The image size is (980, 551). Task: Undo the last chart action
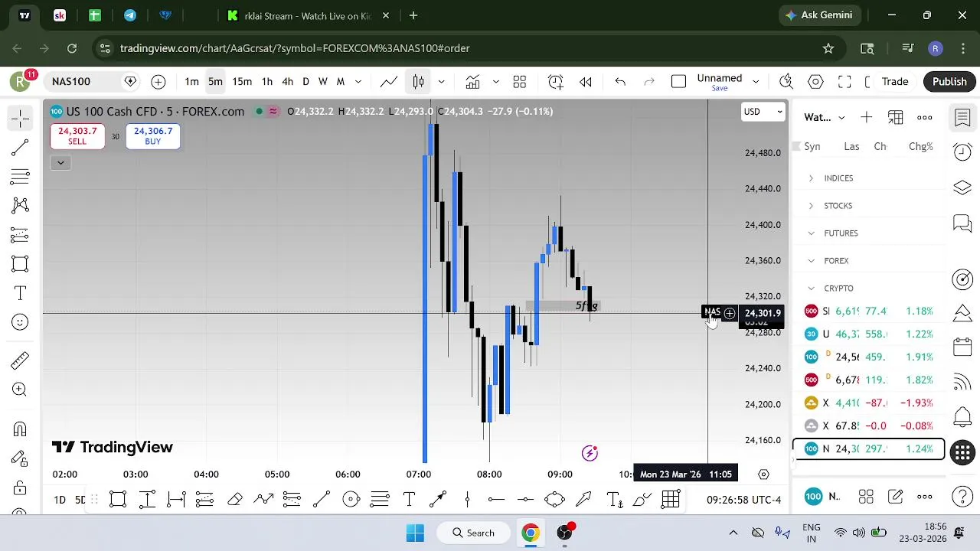(620, 82)
